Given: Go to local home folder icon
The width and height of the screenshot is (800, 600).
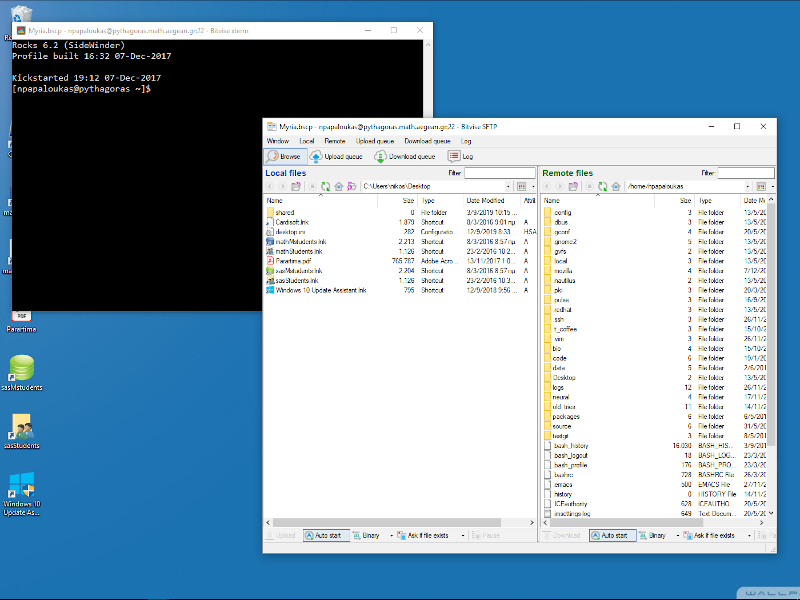Looking at the screenshot, I should coord(338,186).
